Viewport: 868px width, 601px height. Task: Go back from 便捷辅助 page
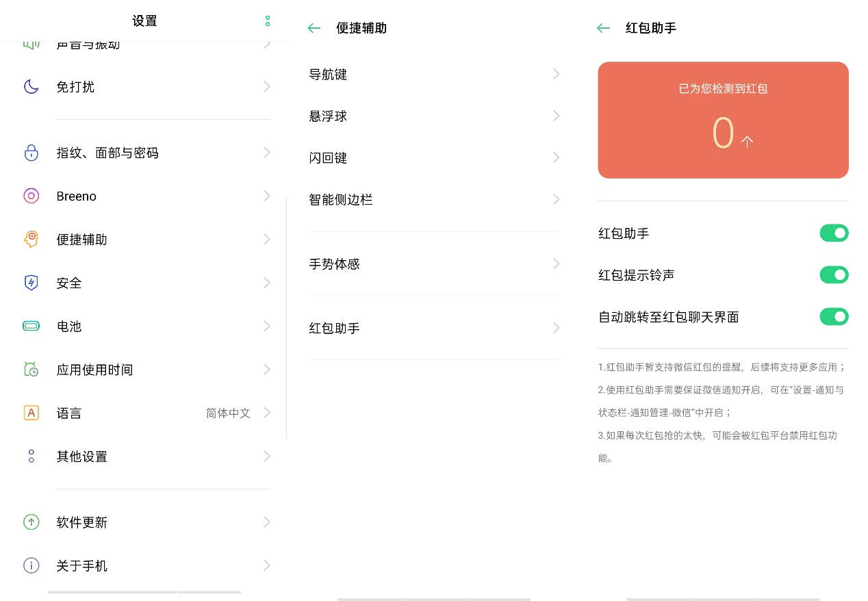314,28
